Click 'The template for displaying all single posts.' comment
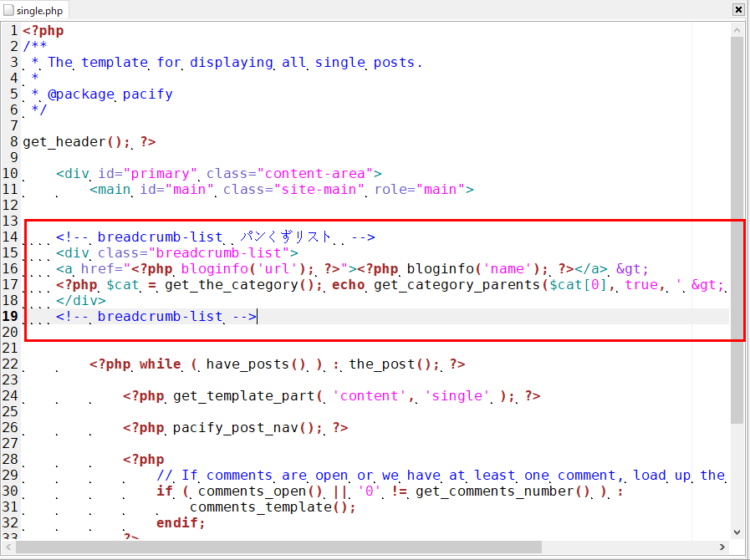Viewport: 750px width, 560px height. 235,62
